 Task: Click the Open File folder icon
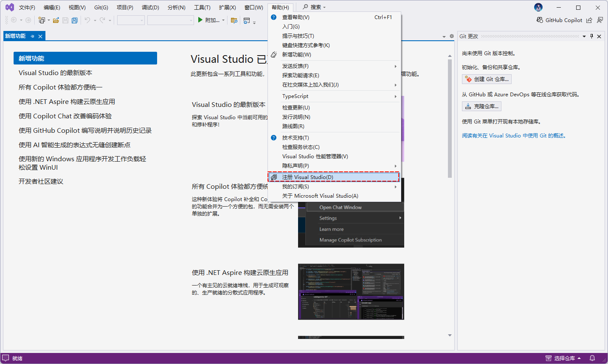56,20
